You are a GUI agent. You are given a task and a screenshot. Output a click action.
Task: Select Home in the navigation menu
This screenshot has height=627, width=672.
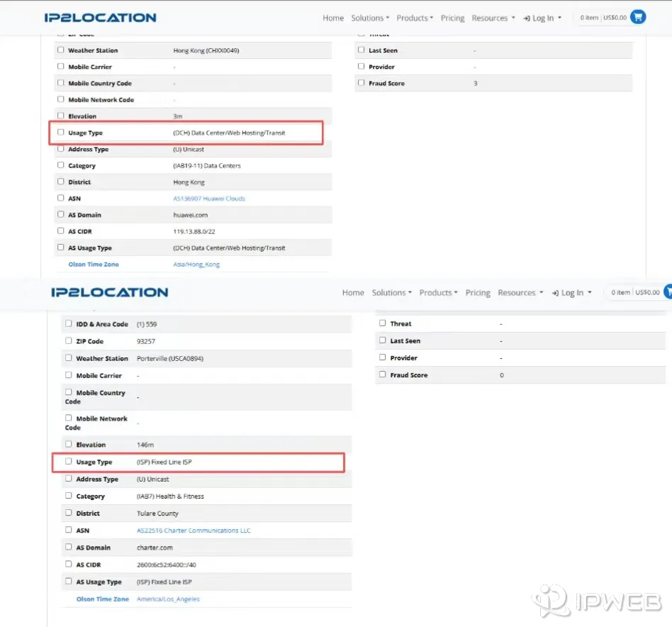[333, 18]
